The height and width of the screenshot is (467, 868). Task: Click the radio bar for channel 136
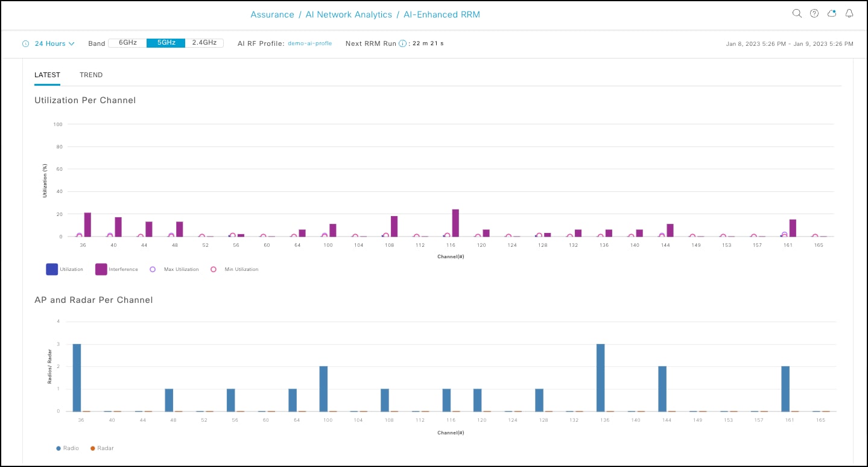[600, 378]
